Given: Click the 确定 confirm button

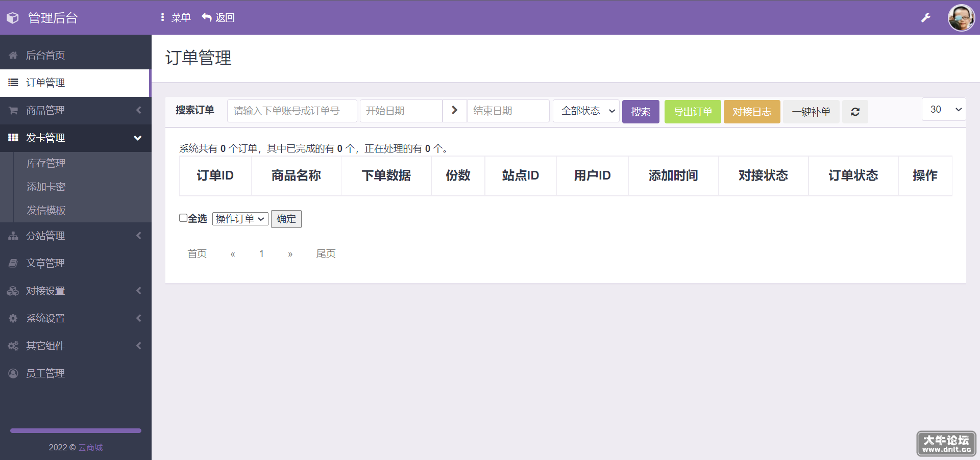Looking at the screenshot, I should [x=286, y=219].
